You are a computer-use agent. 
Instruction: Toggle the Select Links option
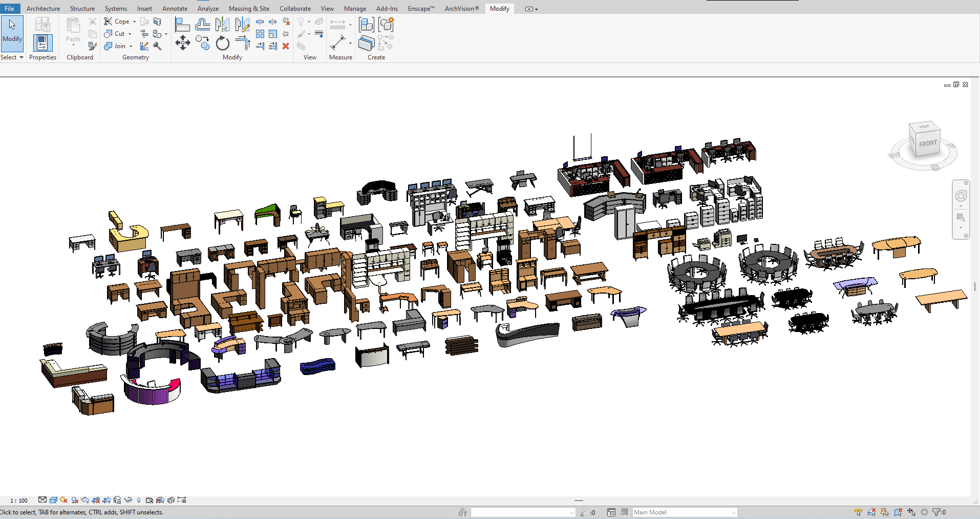[858, 512]
